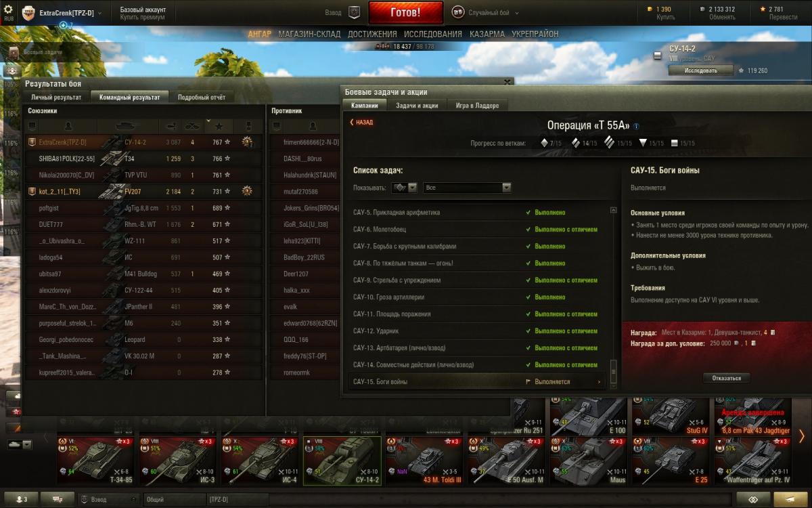This screenshot has width=812, height=508.
Task: Open Достижения menu
Action: [x=372, y=34]
